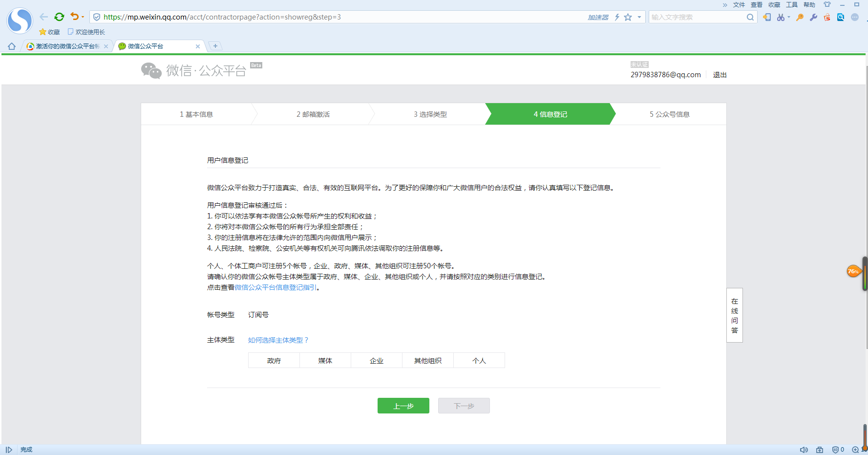Mute the page with the speaker icon
Image resolution: width=868 pixels, height=455 pixels.
click(804, 450)
